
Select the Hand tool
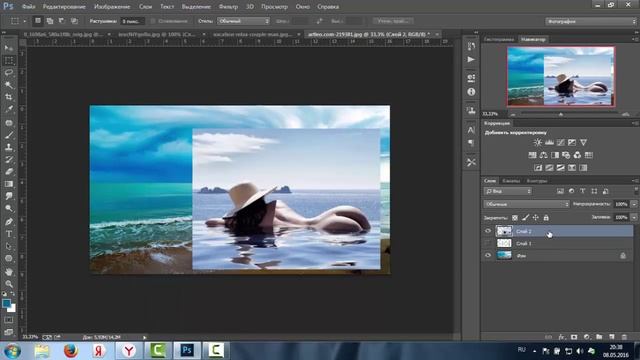pyautogui.click(x=9, y=271)
